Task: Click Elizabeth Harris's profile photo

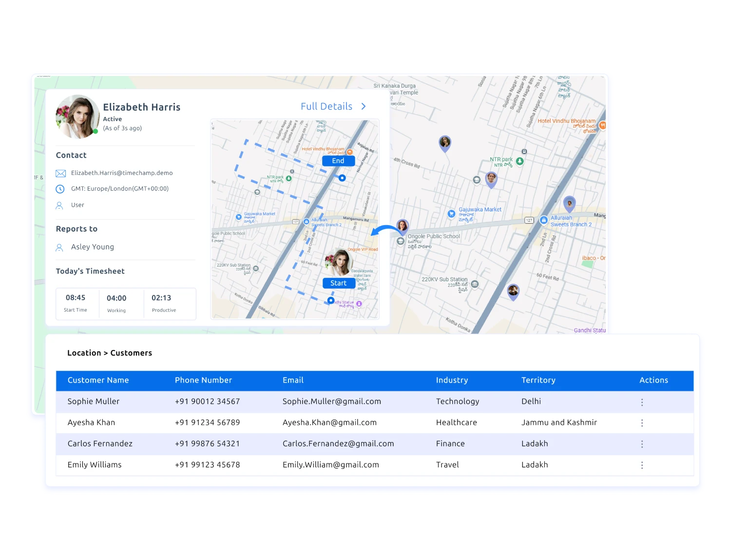Action: pyautogui.click(x=77, y=116)
